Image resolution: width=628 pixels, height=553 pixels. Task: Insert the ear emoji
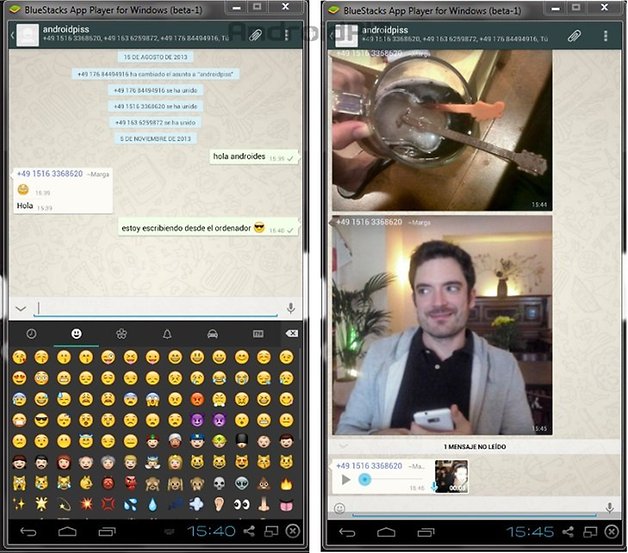pyautogui.click(x=219, y=504)
